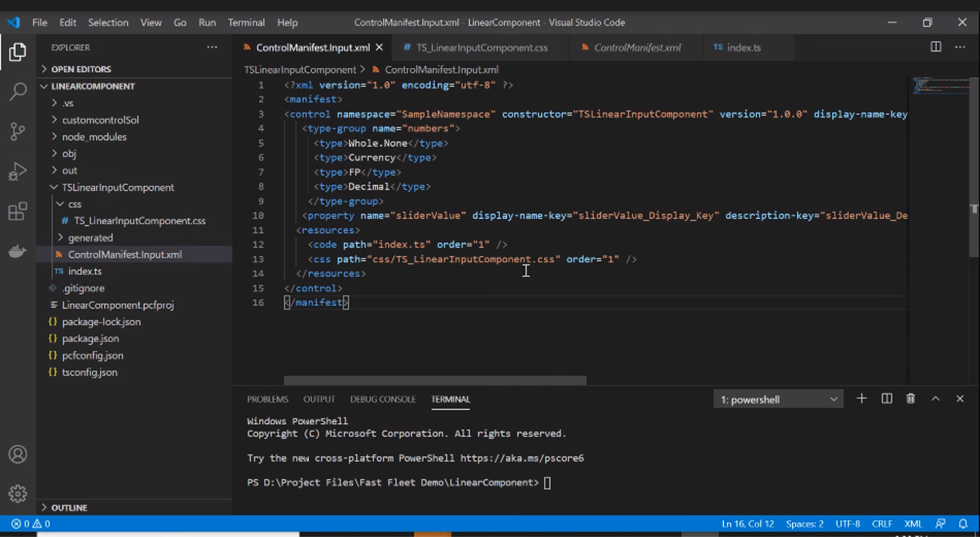Open the Search view in activity bar
This screenshot has height=537, width=980.
(18, 92)
